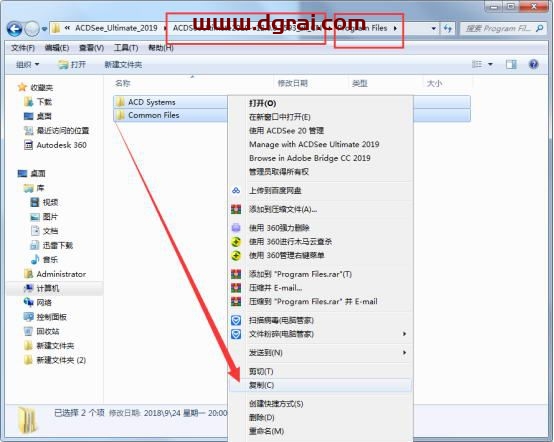Choose 管理员取得所有权 from the context menu
The image size is (554, 442).
[x=279, y=172]
